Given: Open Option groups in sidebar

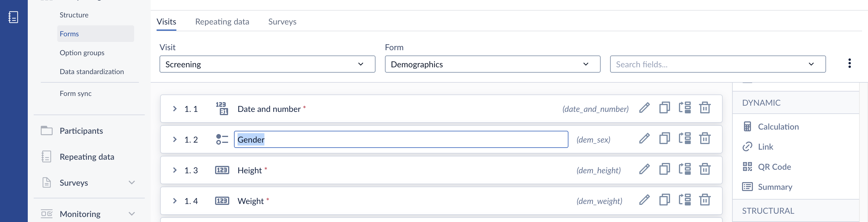Looking at the screenshot, I should coord(82,53).
